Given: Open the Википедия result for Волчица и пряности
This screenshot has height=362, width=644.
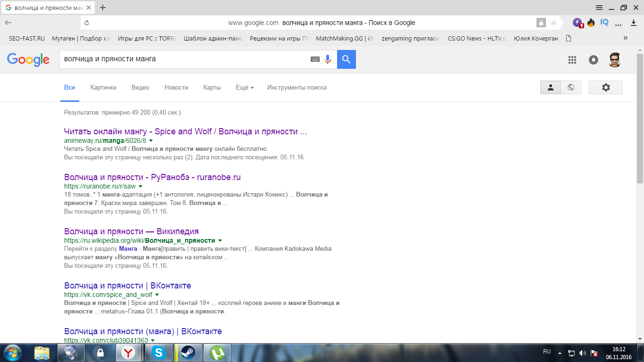Looking at the screenshot, I should click(x=132, y=231).
